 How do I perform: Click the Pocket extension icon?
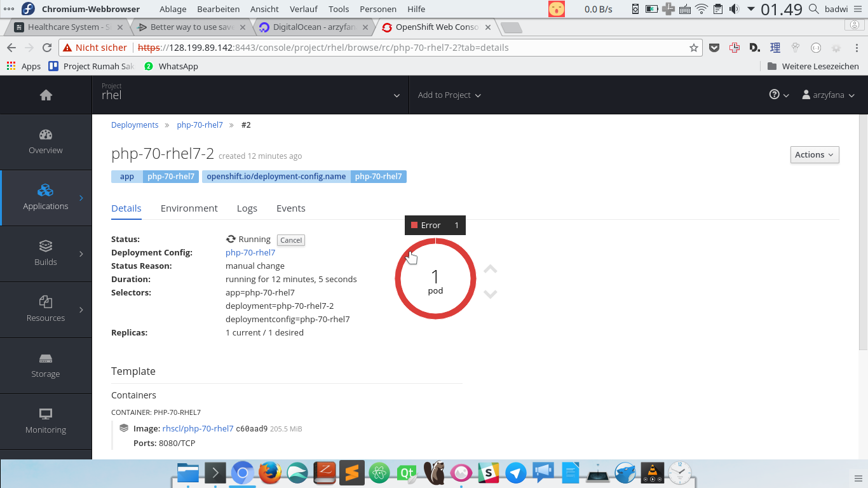pyautogui.click(x=714, y=48)
